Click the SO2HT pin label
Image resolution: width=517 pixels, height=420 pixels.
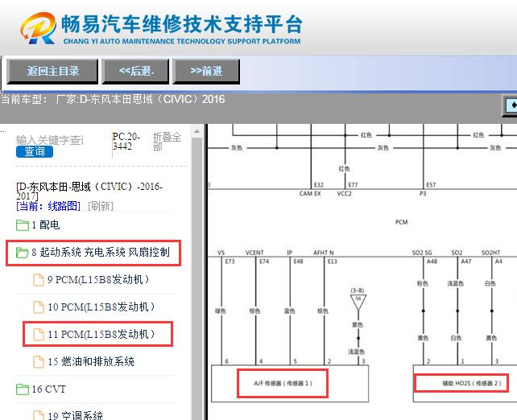491,253
